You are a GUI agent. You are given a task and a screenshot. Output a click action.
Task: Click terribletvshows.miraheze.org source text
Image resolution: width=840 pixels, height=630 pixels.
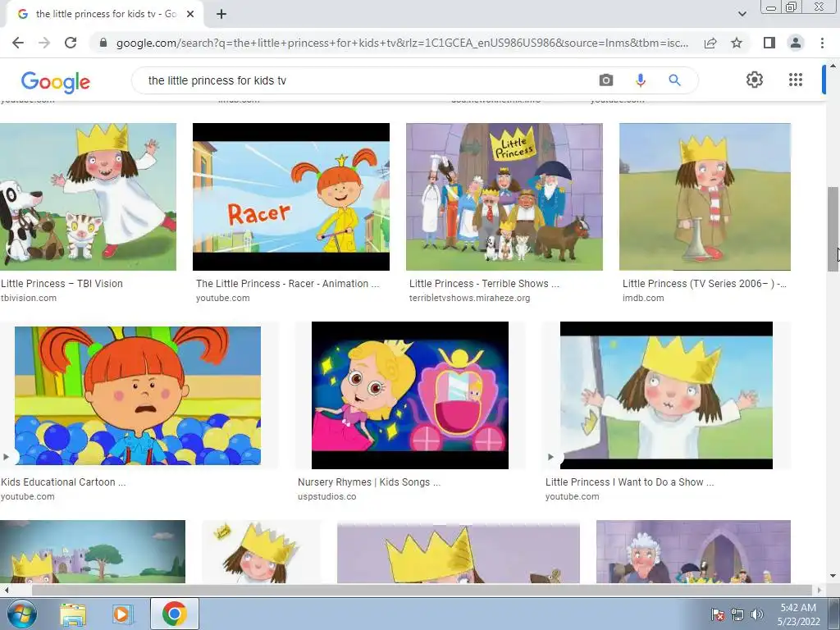[x=469, y=298]
